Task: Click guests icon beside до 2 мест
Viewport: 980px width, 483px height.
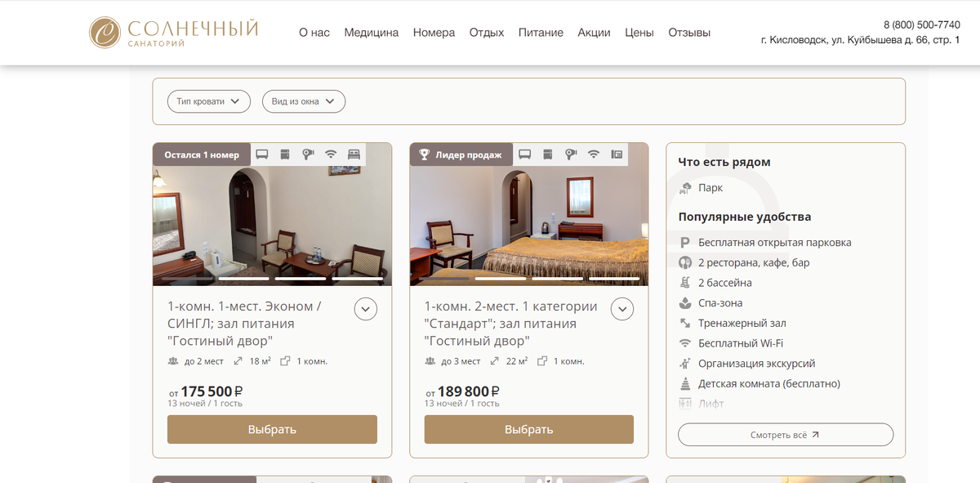Action: pyautogui.click(x=172, y=361)
